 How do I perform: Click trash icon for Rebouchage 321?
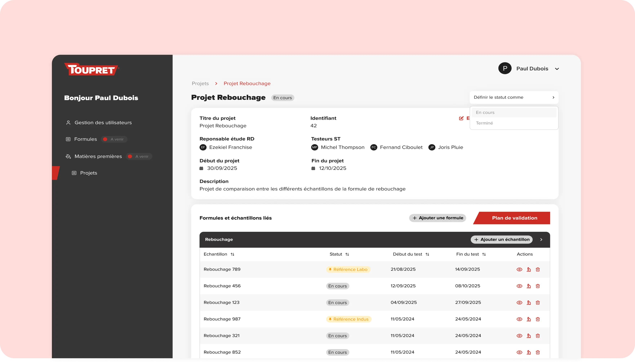[x=538, y=336]
